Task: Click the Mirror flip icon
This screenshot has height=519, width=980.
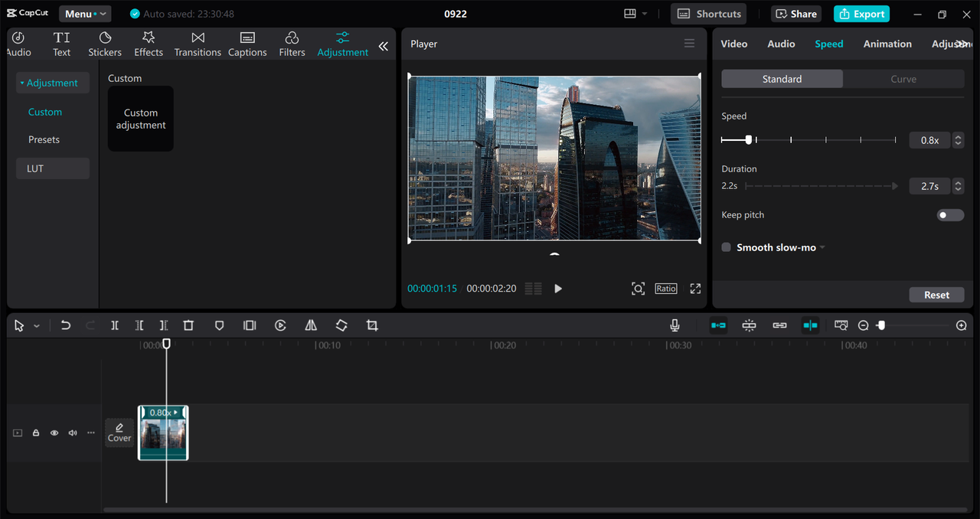Action: [311, 325]
